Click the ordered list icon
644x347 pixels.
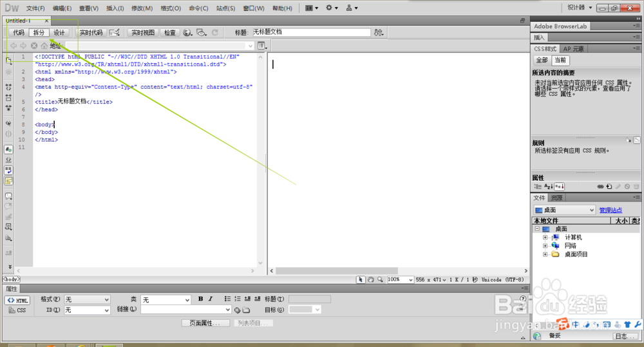tap(238, 299)
